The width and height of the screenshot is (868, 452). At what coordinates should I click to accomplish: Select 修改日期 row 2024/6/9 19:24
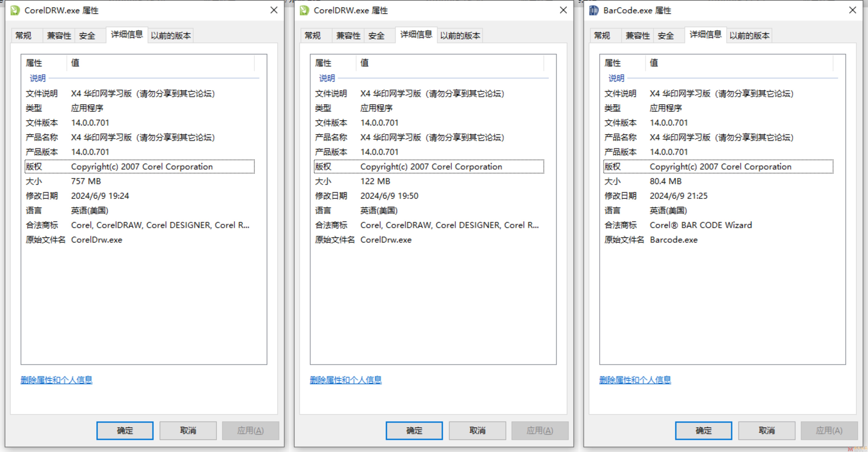140,196
